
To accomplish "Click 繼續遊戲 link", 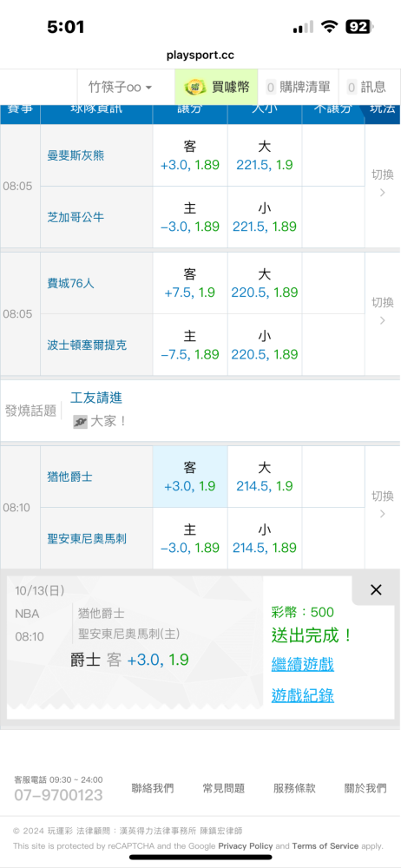I will (302, 664).
